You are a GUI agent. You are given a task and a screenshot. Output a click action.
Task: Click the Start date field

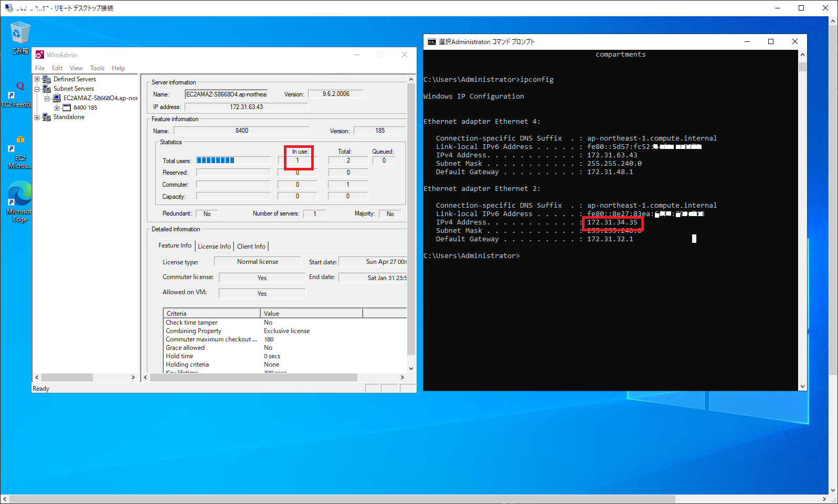pos(373,262)
